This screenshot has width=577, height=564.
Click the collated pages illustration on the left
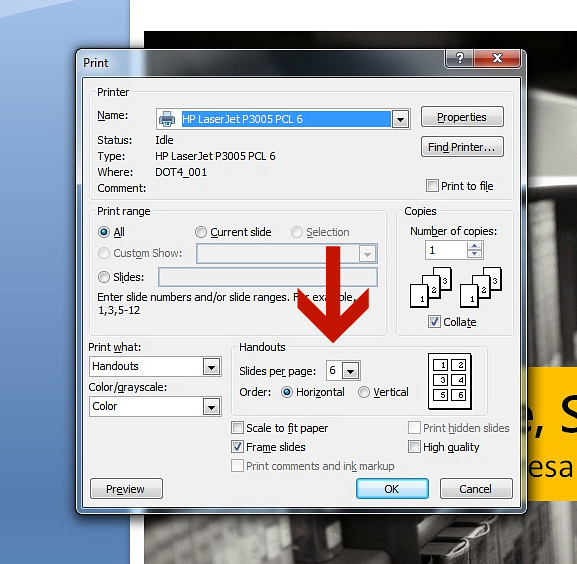(x=431, y=287)
